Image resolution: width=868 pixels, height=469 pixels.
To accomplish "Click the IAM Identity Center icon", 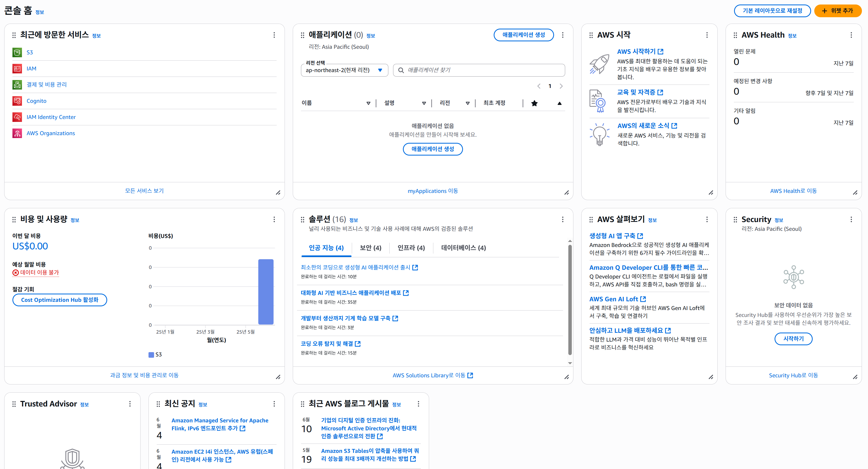I will point(17,117).
